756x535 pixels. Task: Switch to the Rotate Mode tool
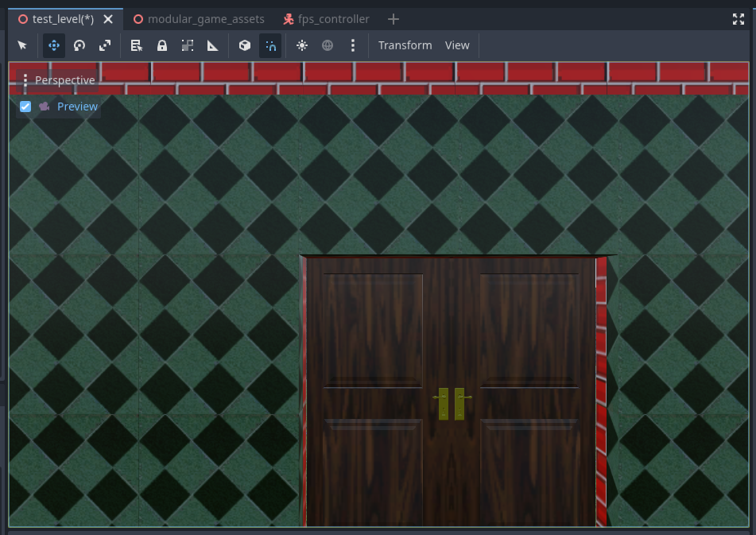coord(79,45)
